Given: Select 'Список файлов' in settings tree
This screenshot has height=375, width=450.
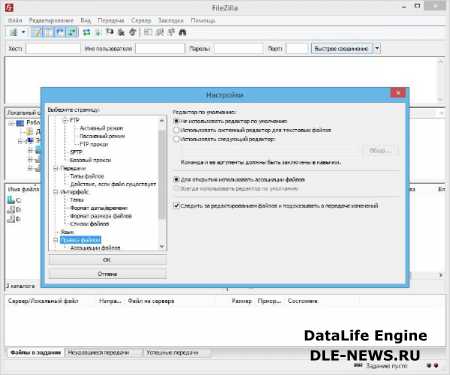Looking at the screenshot, I should [x=89, y=224].
